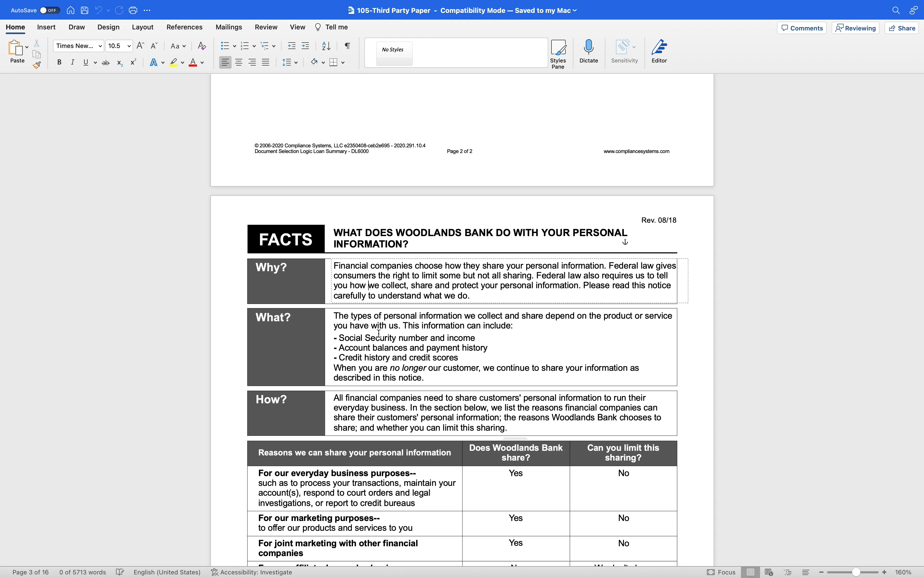The image size is (924, 578).
Task: Click the zoom slider handle
Action: point(856,572)
